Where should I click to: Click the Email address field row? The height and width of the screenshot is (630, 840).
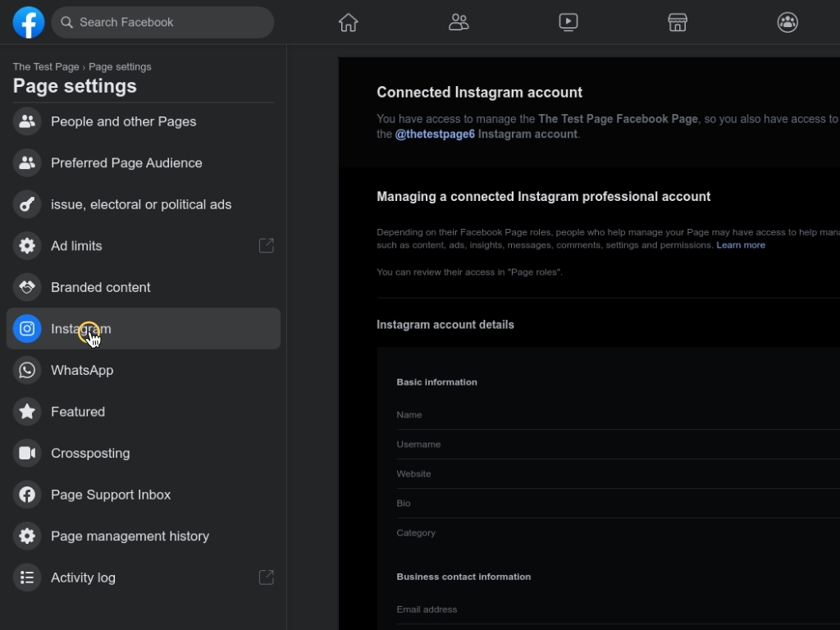619,609
